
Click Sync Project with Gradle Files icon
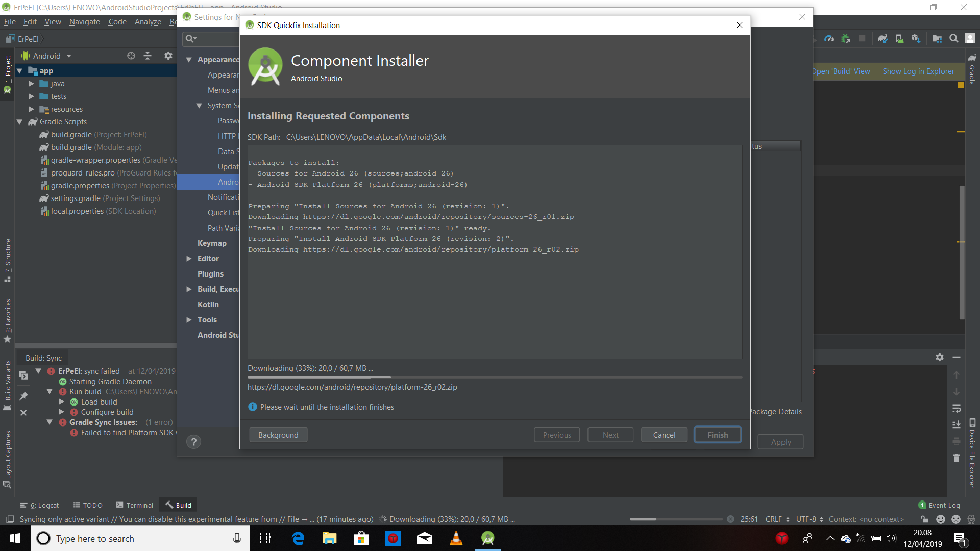click(883, 39)
